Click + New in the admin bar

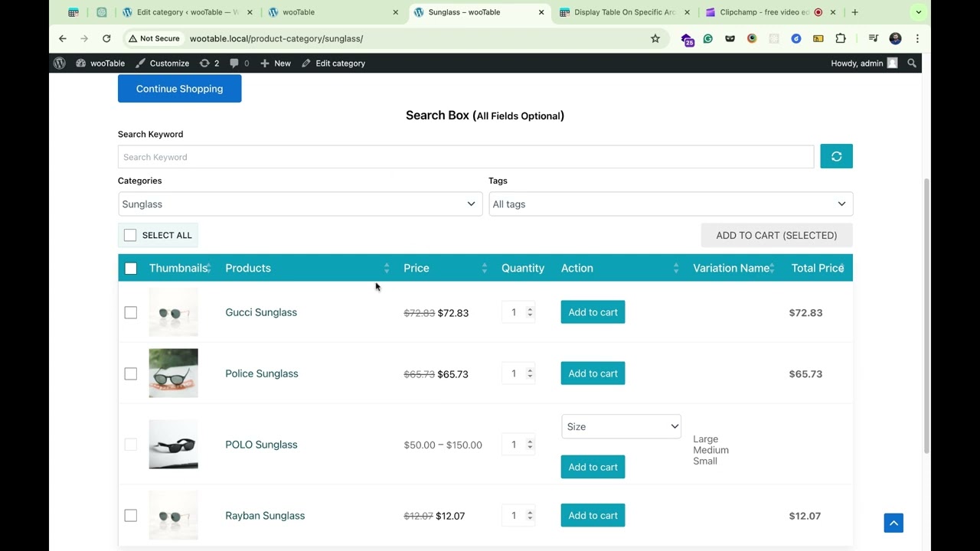(276, 64)
